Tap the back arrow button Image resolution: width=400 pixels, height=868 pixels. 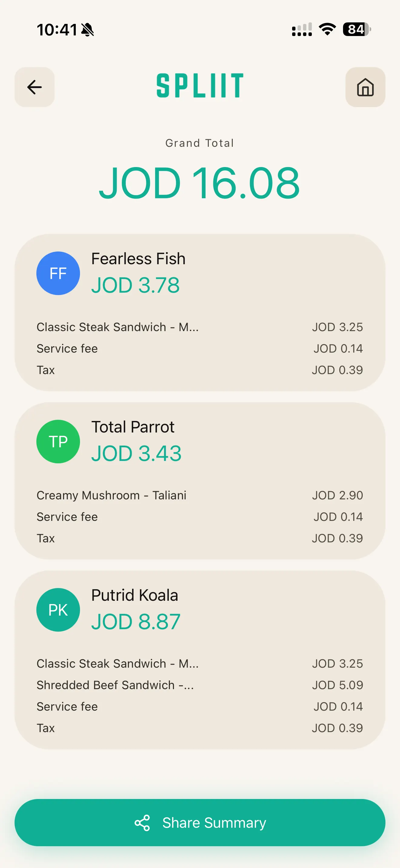pyautogui.click(x=35, y=87)
